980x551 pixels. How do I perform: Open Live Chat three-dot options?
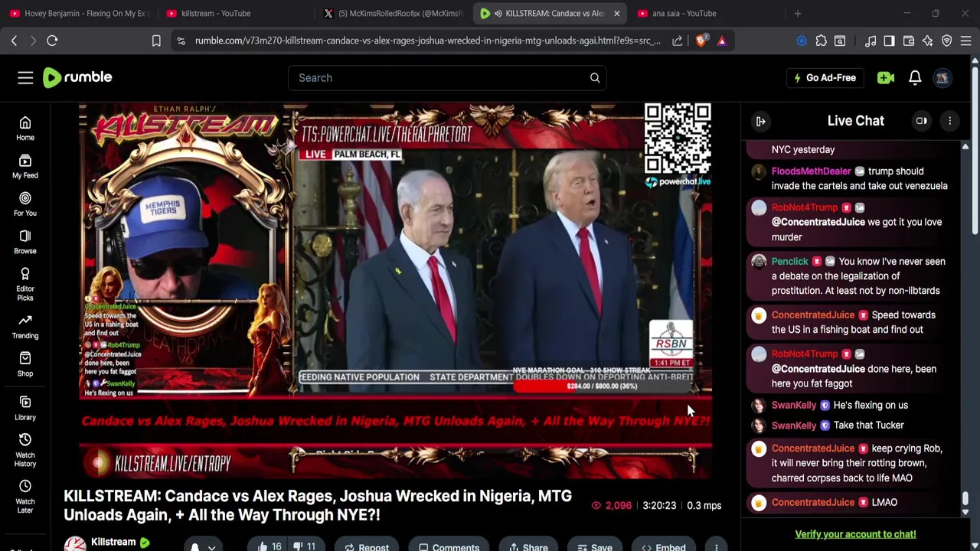[950, 121]
